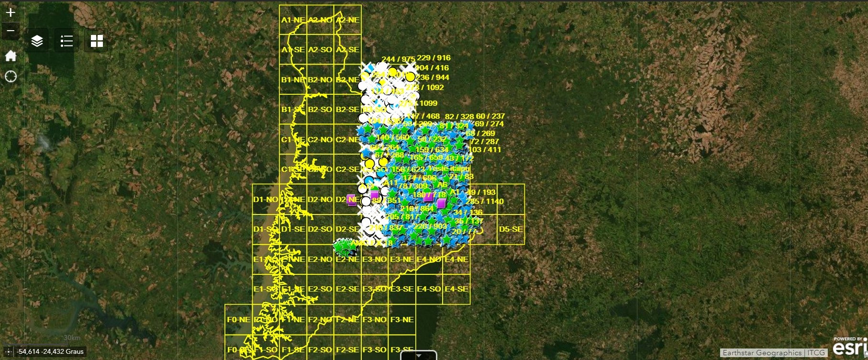The image size is (868, 360).
Task: Click the map label 72 / 287
Action: point(484,141)
